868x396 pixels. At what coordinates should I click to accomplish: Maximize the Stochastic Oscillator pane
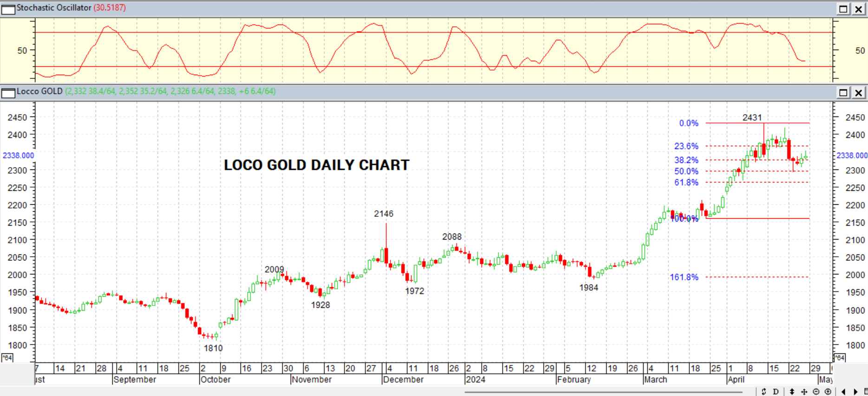843,9
